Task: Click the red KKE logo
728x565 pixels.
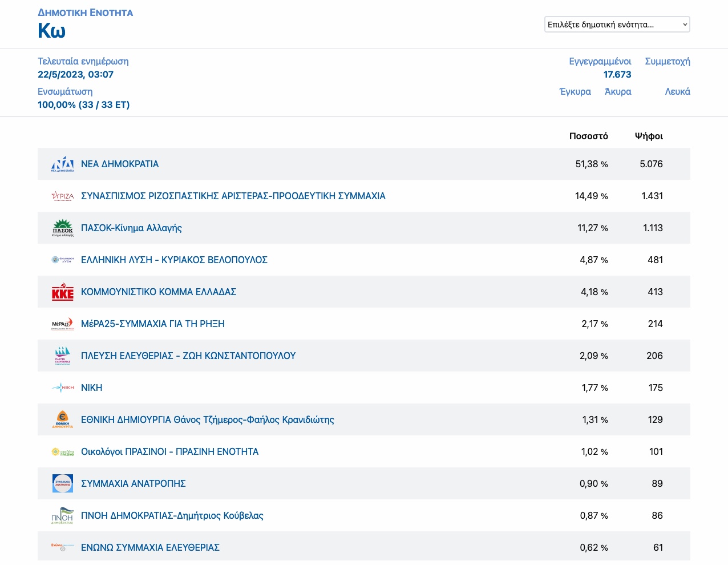Action: [x=63, y=292]
